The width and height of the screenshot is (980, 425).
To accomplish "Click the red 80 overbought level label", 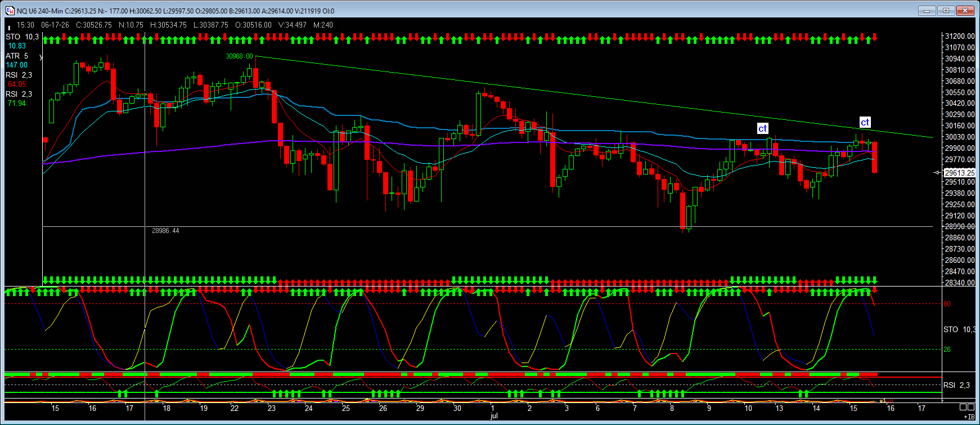I will pyautogui.click(x=947, y=304).
